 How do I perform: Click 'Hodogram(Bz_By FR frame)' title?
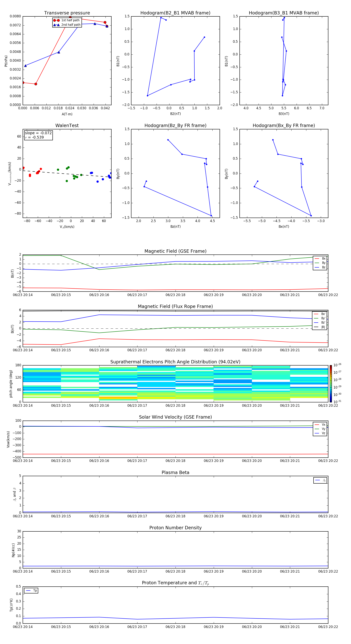[x=175, y=125]
